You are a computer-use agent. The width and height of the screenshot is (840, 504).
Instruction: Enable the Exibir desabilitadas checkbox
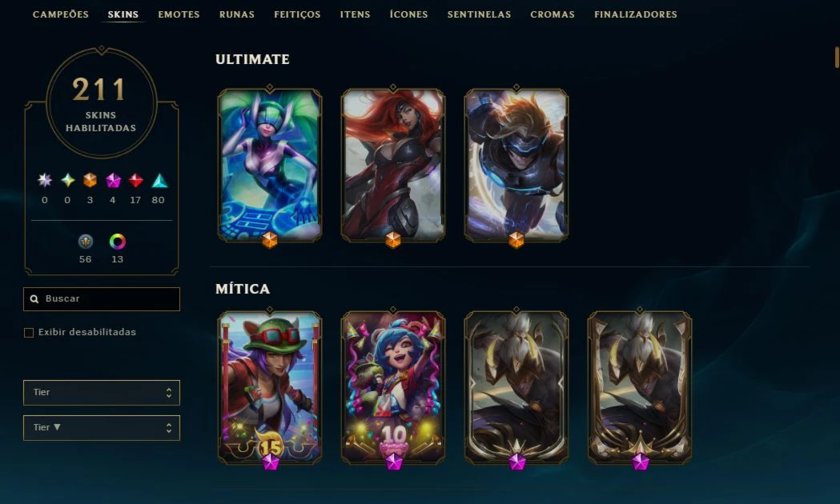(x=29, y=333)
